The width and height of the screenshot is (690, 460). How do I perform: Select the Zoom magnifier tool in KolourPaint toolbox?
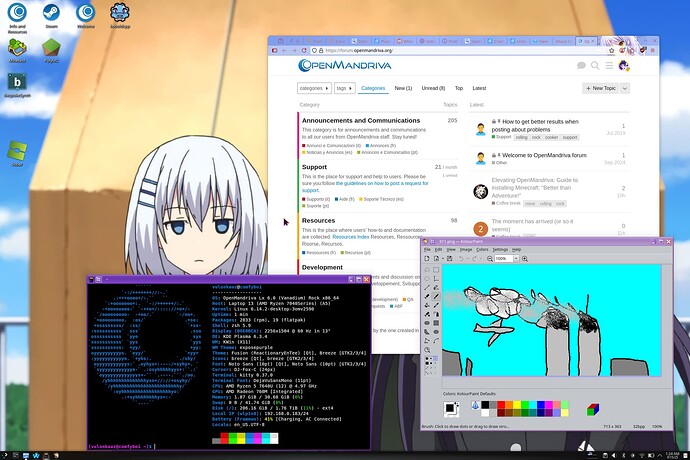click(x=427, y=350)
